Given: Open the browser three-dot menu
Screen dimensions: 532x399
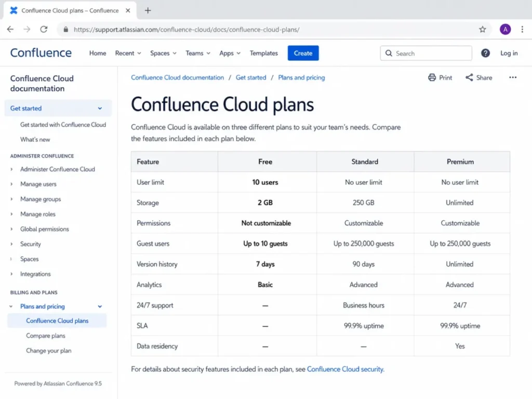Looking at the screenshot, I should click(x=522, y=29).
